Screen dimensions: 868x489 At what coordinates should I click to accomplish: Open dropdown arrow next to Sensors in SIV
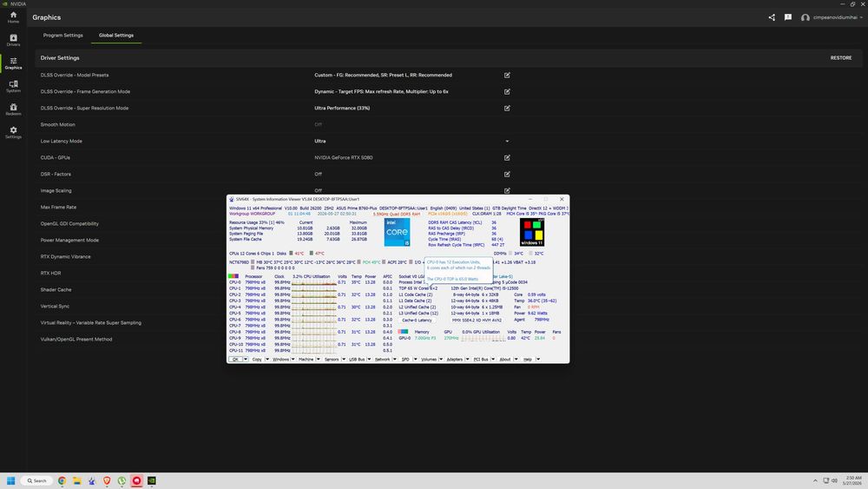[344, 360]
